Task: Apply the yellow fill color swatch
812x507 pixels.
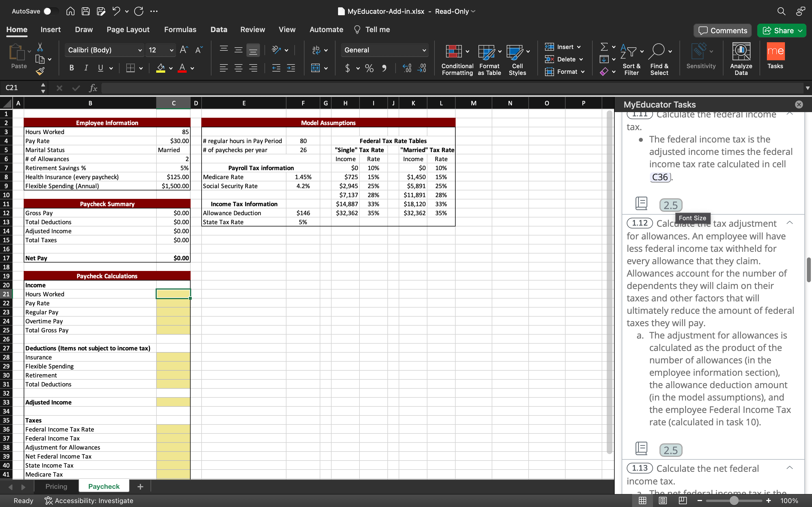Action: pos(161,68)
